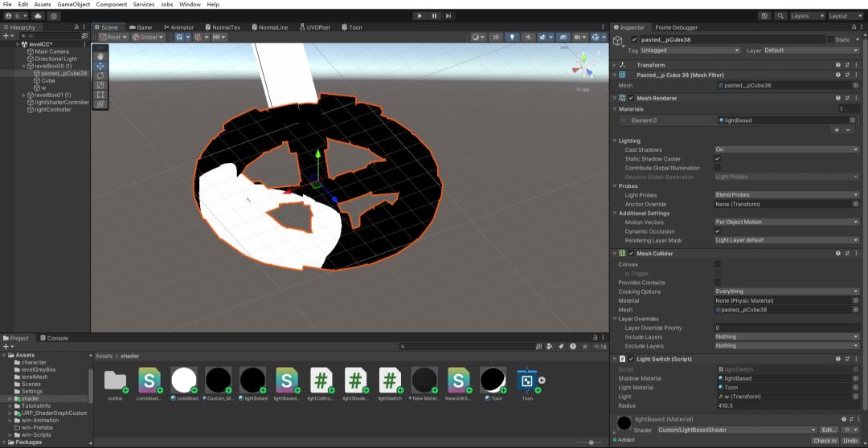Screen dimensions: 868x448
Task: Click the shader Edit... button
Action: (828, 430)
